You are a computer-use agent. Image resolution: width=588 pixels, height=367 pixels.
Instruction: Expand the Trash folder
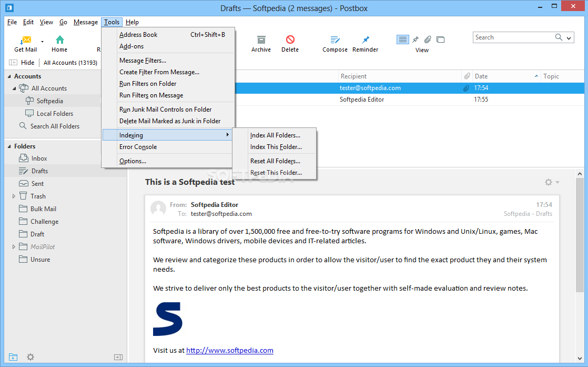(x=14, y=196)
